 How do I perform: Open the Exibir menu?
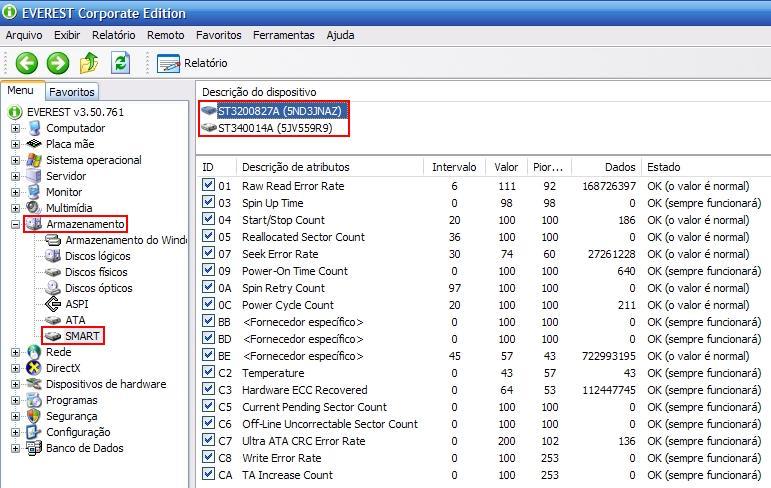click(x=67, y=35)
